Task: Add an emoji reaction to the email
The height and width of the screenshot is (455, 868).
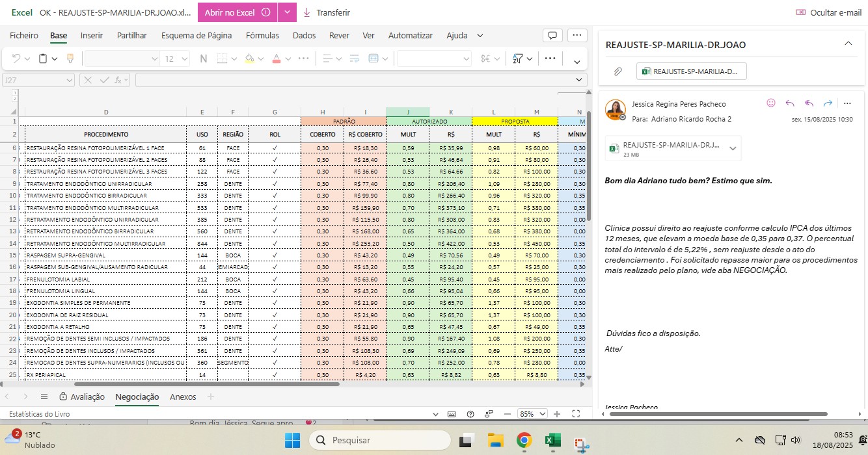Action: (771, 103)
